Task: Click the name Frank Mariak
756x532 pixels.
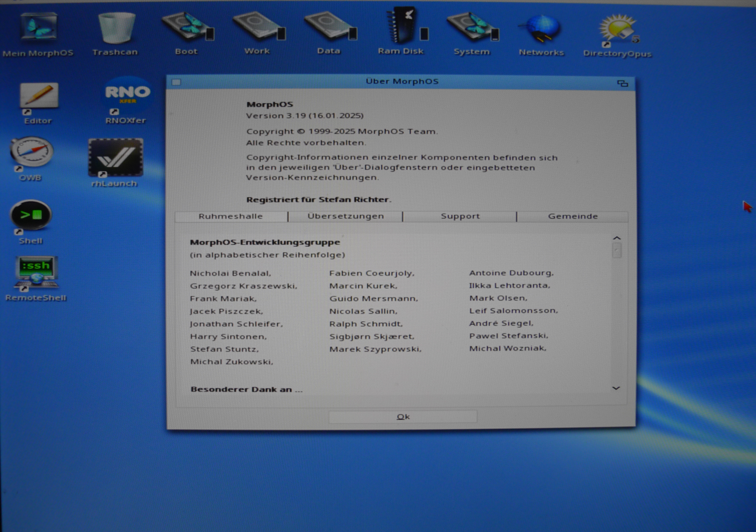Action: 223,298
